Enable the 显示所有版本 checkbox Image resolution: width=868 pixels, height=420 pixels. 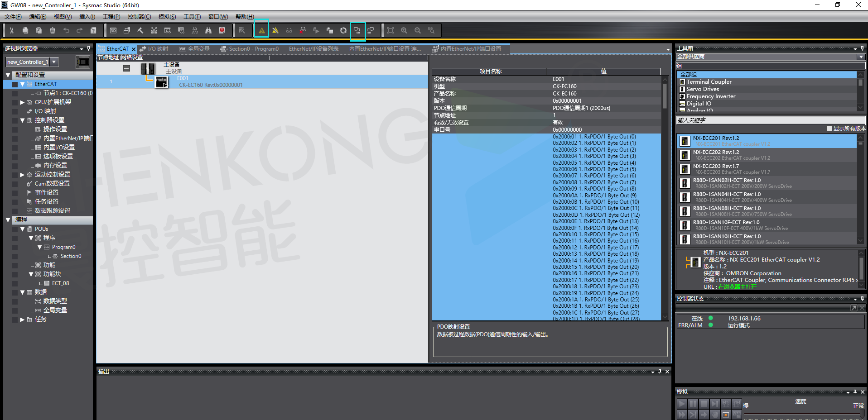829,129
